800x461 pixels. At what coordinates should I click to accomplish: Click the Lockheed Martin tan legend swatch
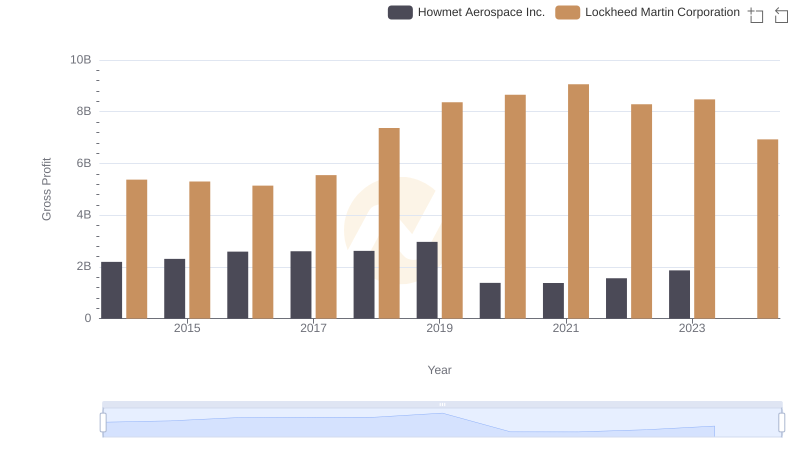567,12
